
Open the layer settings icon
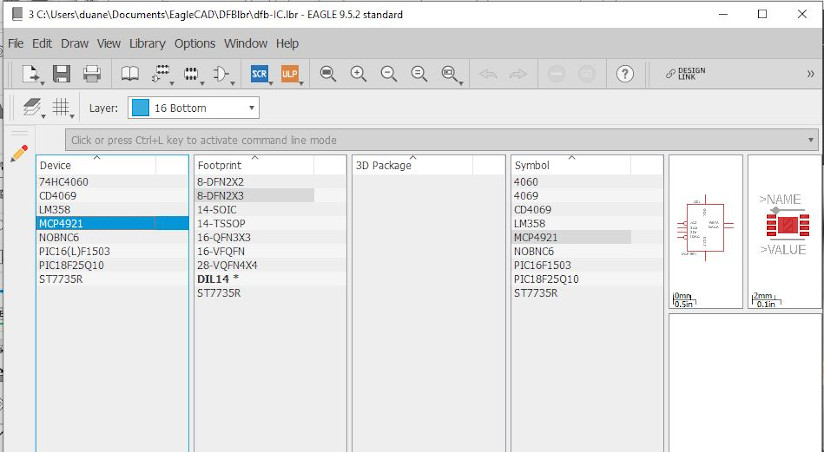coord(32,107)
